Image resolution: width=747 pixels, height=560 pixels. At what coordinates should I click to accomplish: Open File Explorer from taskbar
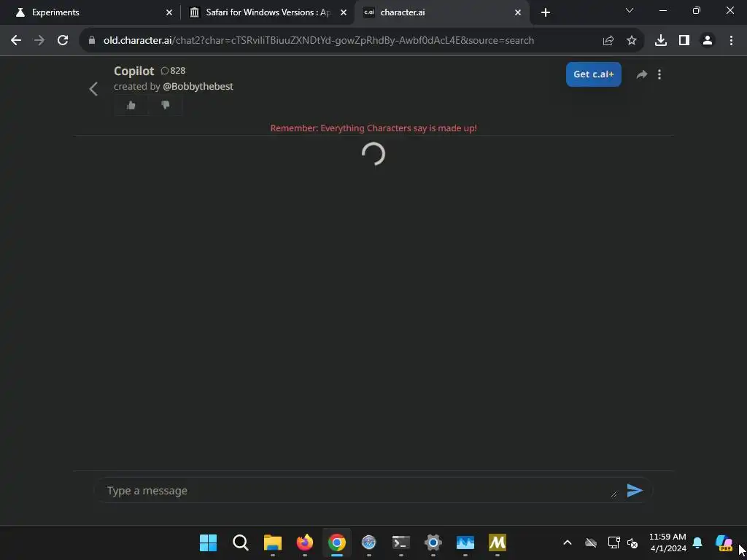pos(273,542)
